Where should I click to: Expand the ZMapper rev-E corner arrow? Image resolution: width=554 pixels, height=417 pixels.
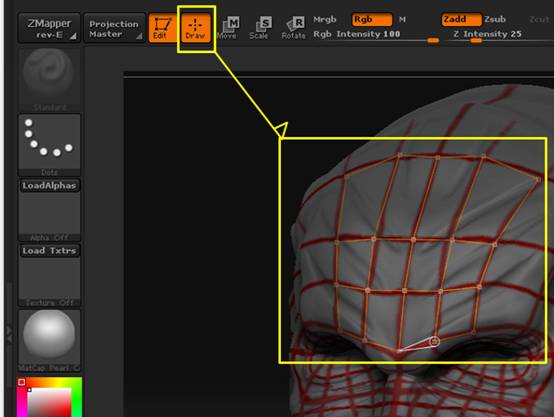click(x=73, y=36)
